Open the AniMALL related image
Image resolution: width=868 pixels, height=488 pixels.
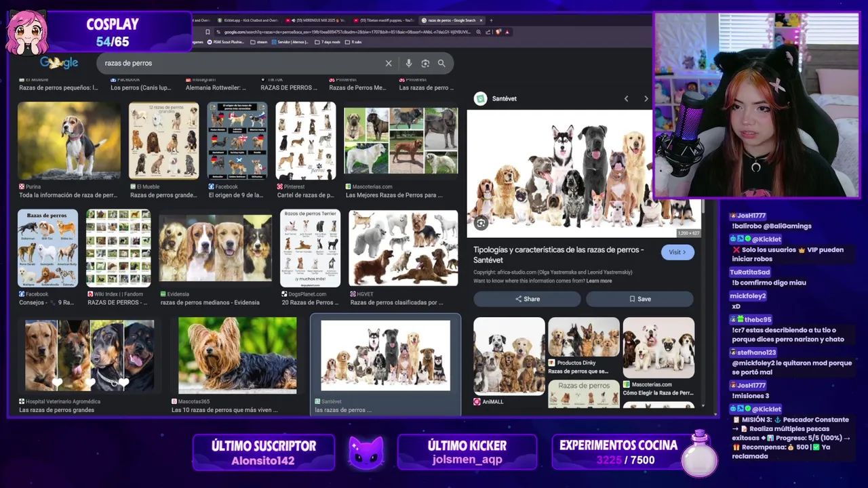pyautogui.click(x=509, y=356)
